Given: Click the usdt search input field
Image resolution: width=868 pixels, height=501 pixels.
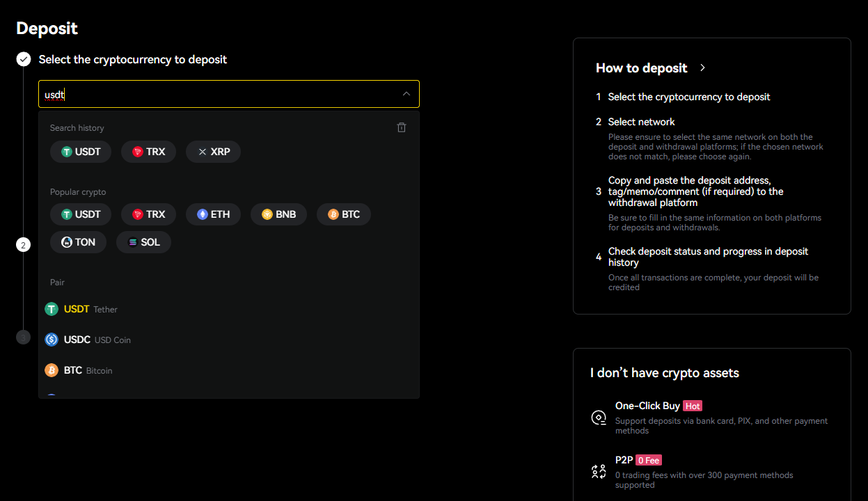Looking at the screenshot, I should click(229, 94).
